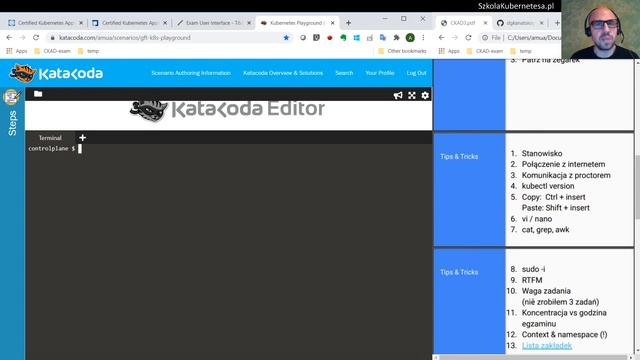
Task: Click the 'Stanowisko' list item
Action: (542, 153)
